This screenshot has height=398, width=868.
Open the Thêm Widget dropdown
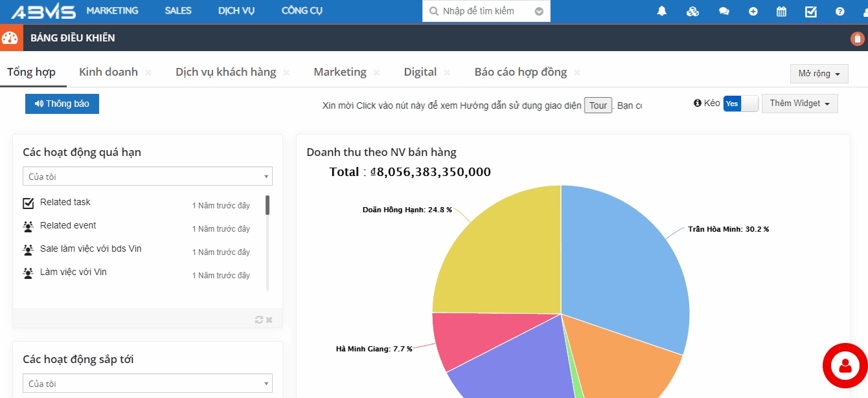(x=799, y=104)
